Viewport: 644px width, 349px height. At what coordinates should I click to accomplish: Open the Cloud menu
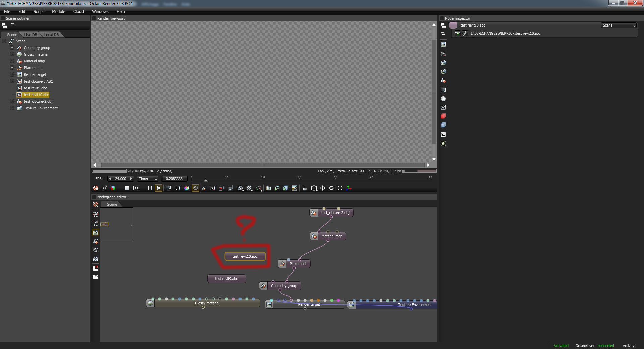click(78, 11)
